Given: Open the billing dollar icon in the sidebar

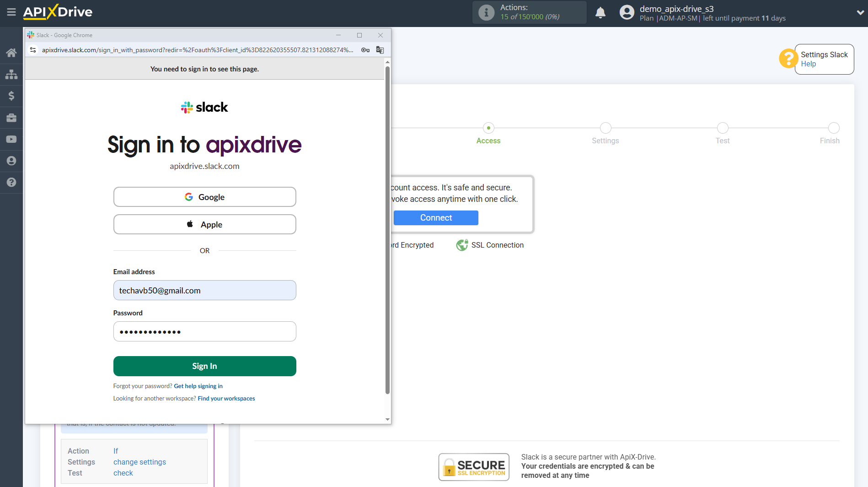Looking at the screenshot, I should point(11,96).
